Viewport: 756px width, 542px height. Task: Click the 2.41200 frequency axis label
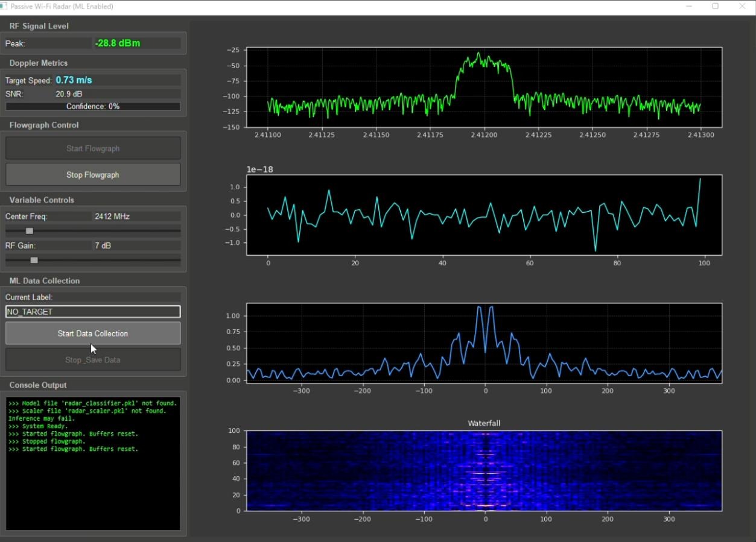click(483, 135)
